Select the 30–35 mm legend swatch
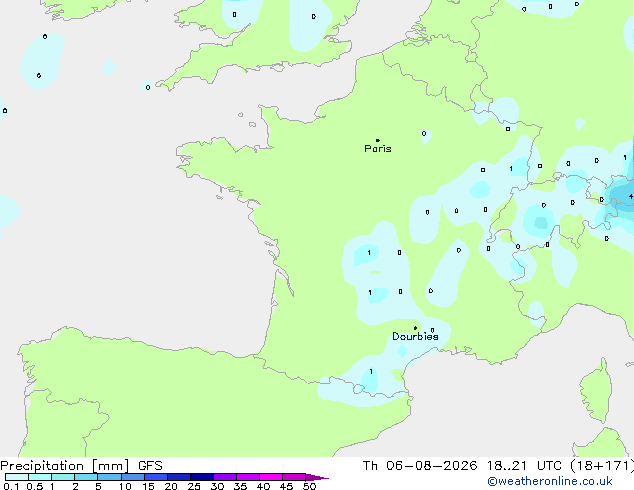Image resolution: width=634 pixels, height=490 pixels. (x=225, y=477)
